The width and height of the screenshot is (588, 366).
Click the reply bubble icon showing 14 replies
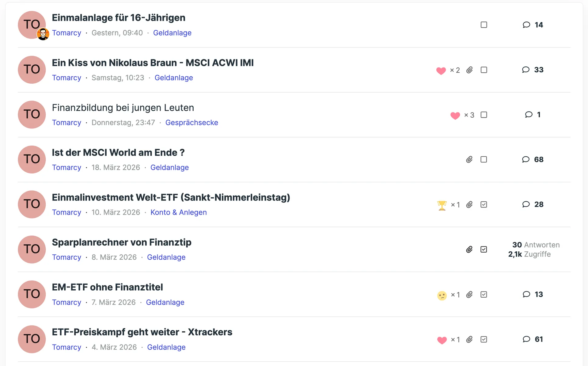click(x=526, y=25)
